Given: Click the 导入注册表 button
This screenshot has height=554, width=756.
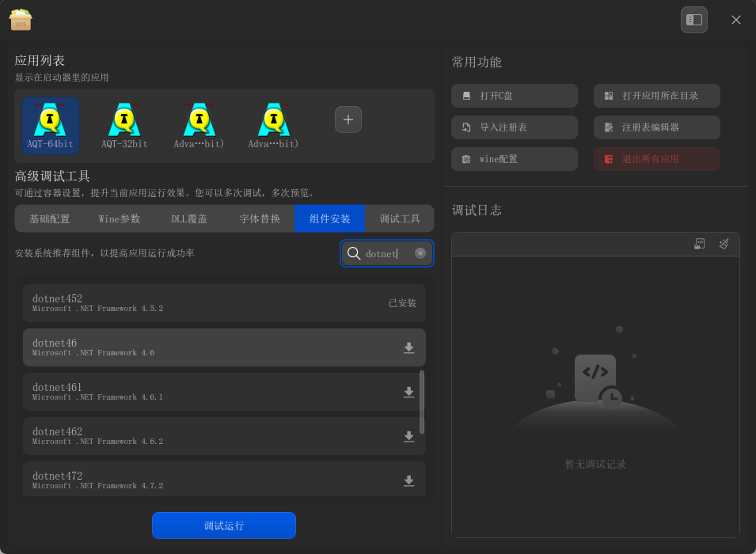Looking at the screenshot, I should 515,127.
